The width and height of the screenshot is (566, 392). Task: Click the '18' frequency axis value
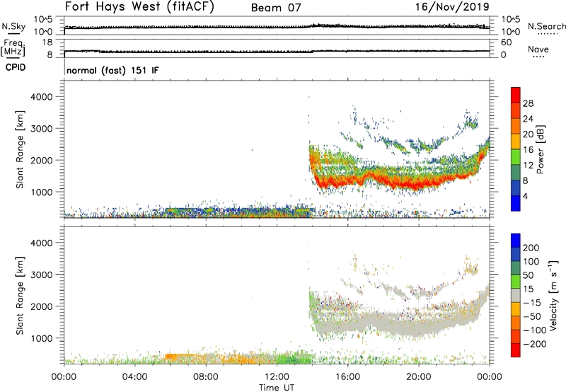pos(47,42)
